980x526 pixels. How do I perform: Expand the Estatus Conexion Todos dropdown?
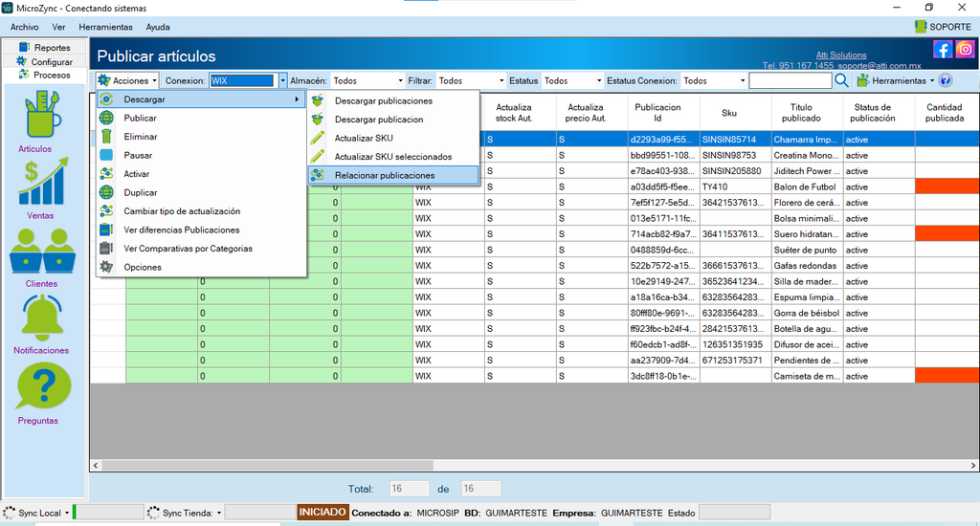pyautogui.click(x=743, y=80)
